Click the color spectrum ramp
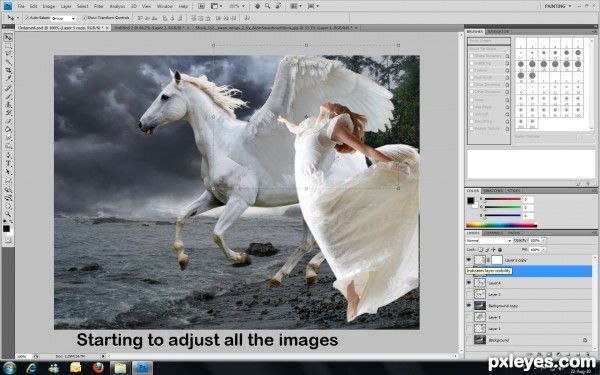 (501, 225)
